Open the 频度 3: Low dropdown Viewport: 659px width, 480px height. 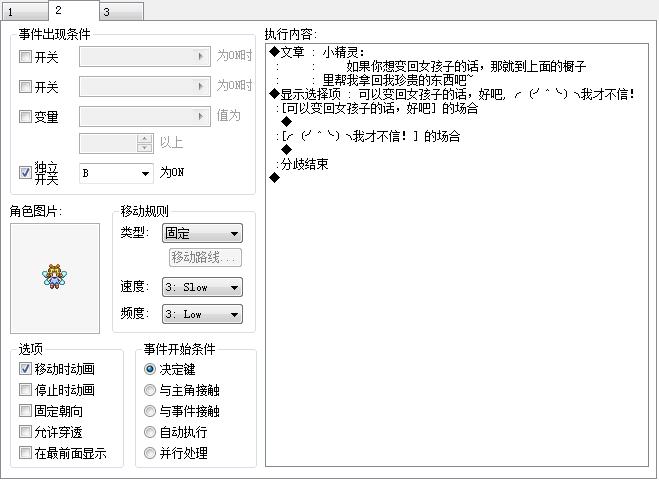coord(202,314)
